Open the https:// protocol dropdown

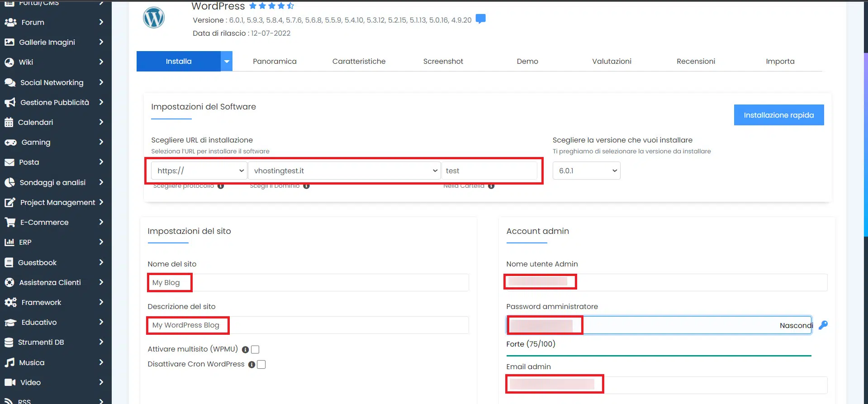199,171
